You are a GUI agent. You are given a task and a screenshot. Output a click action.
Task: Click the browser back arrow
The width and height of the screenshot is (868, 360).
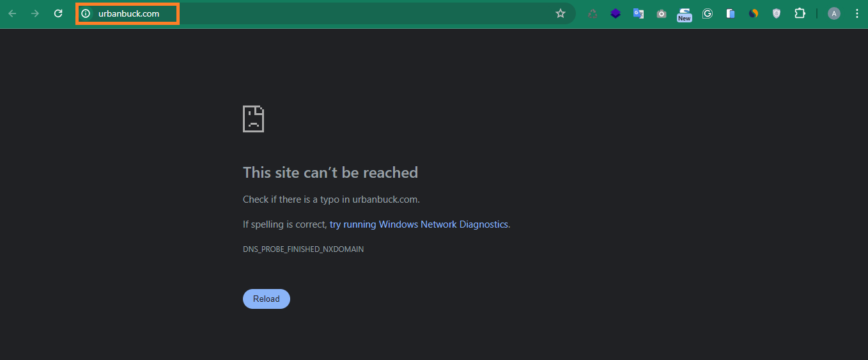(12, 13)
